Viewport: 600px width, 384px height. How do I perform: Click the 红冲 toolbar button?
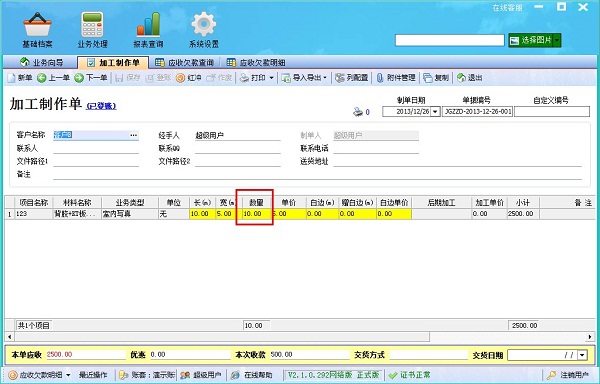coord(189,78)
